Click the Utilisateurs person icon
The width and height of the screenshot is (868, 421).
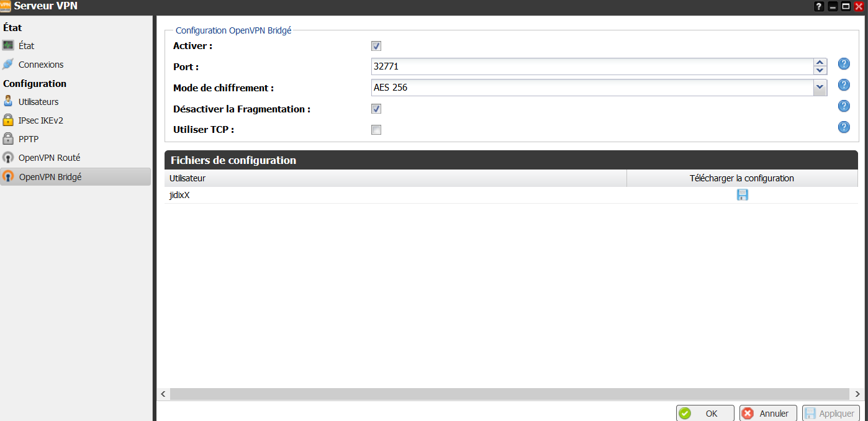coord(8,101)
